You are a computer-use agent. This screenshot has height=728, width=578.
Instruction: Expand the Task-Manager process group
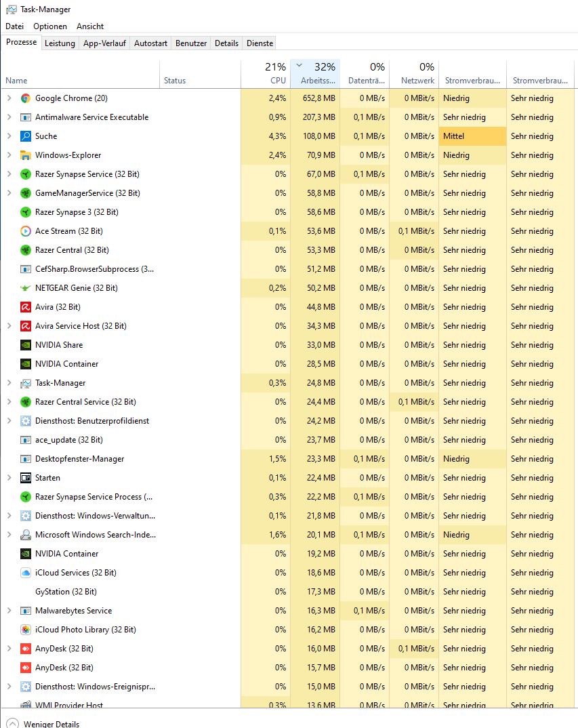[9, 383]
